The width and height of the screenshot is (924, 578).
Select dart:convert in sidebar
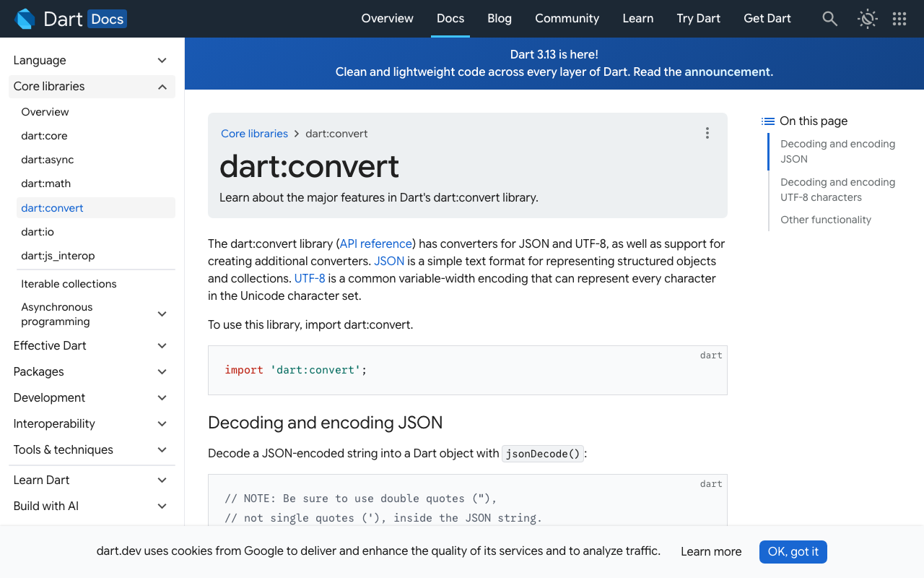[x=96, y=208]
